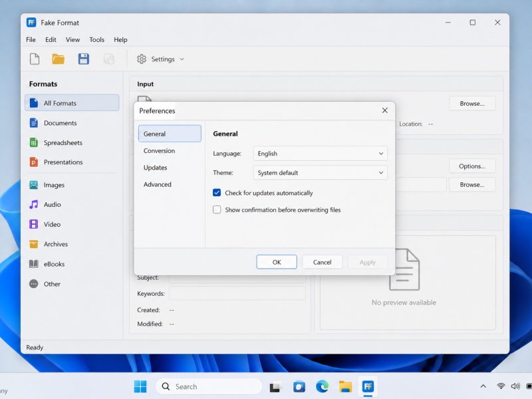The image size is (532, 399).
Task: Open the Tools menu
Action: pyautogui.click(x=96, y=40)
